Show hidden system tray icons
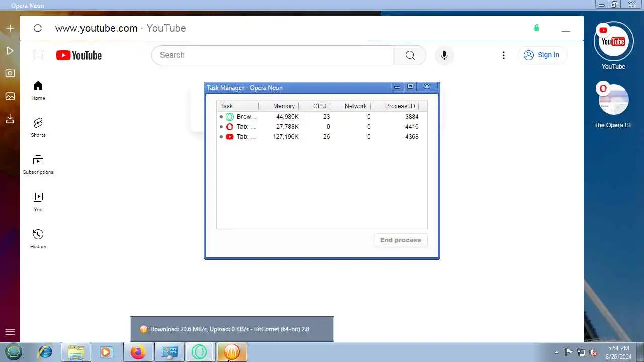This screenshot has height=362, width=644. pyautogui.click(x=556, y=352)
